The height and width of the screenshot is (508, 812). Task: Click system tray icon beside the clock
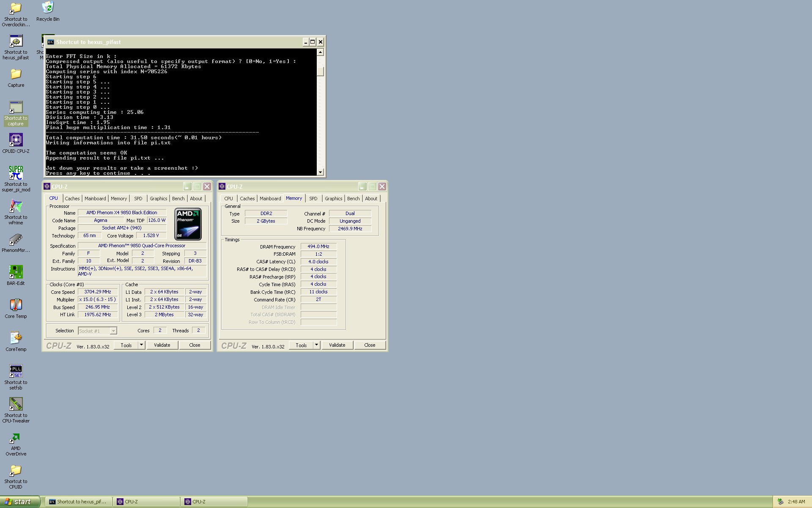coord(780,502)
